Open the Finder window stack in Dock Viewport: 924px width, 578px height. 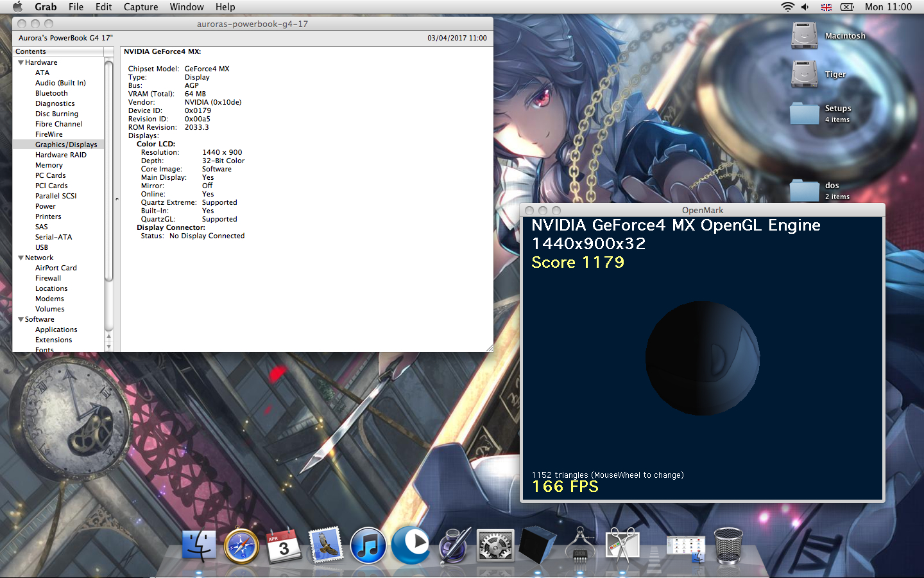pyautogui.click(x=685, y=549)
